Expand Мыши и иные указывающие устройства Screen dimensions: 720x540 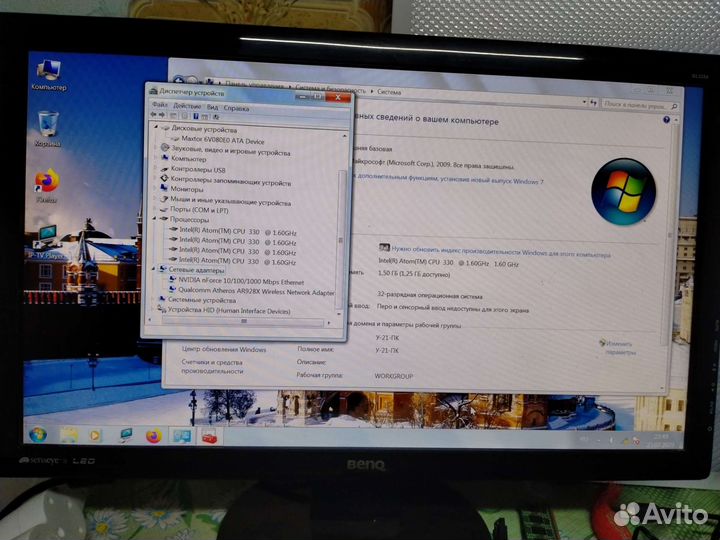point(155,199)
